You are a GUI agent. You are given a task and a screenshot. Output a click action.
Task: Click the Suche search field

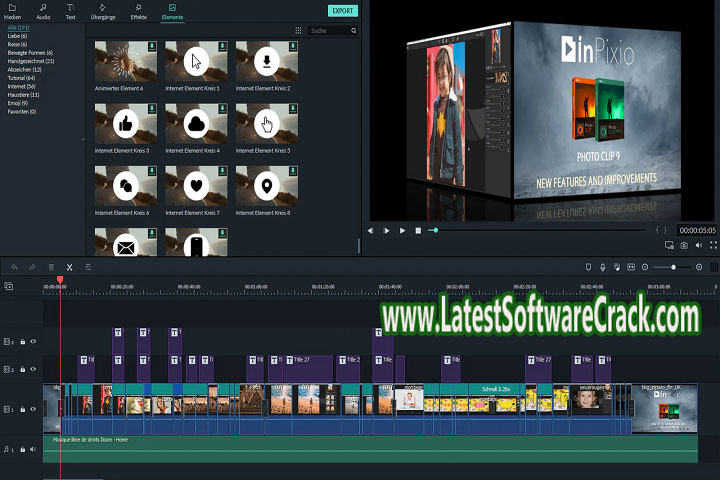click(328, 30)
